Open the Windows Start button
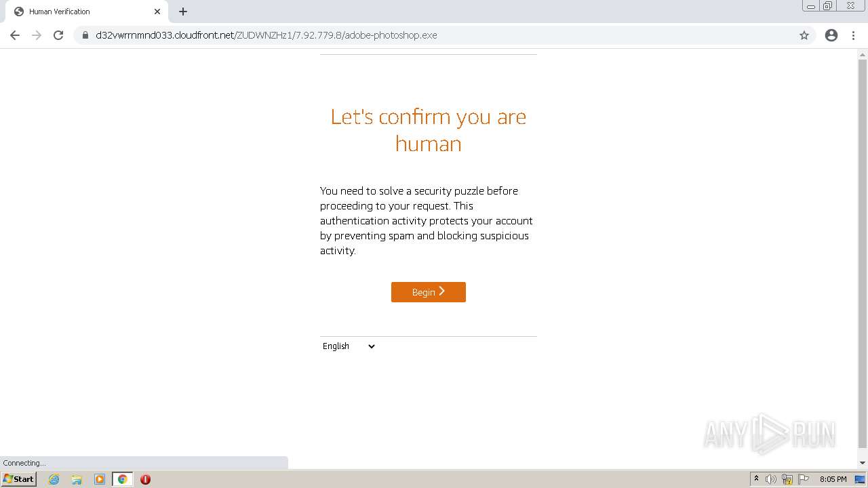 [x=18, y=479]
